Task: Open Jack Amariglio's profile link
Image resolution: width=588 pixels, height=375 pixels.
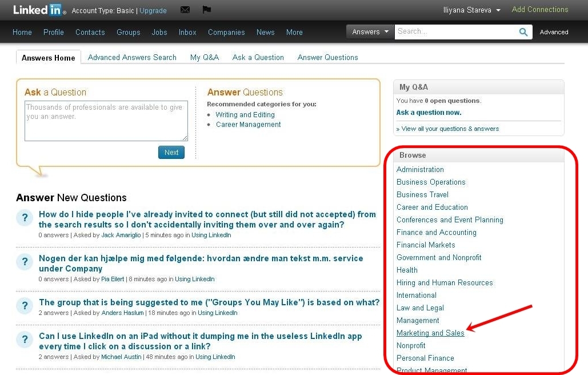Action: (x=121, y=235)
